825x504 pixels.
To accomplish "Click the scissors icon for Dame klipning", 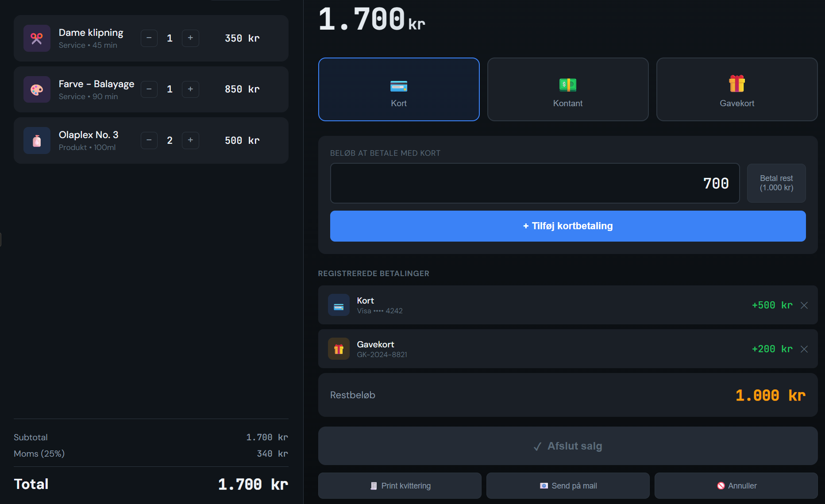I will (37, 38).
